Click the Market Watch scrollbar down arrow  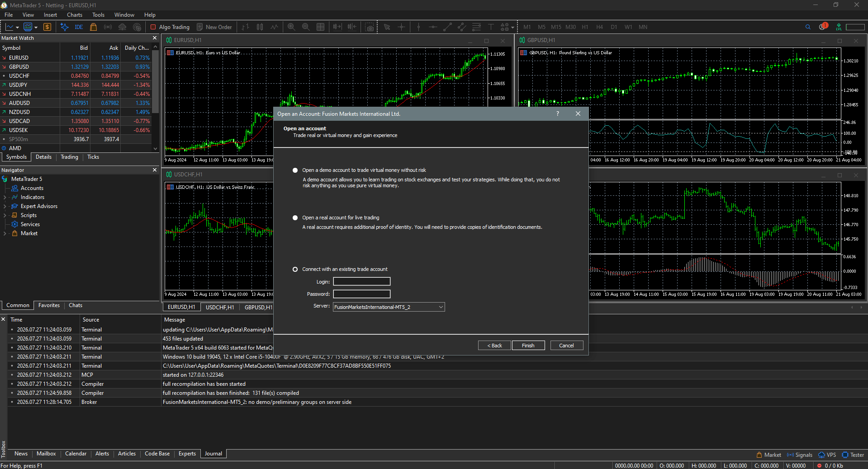[x=156, y=148]
